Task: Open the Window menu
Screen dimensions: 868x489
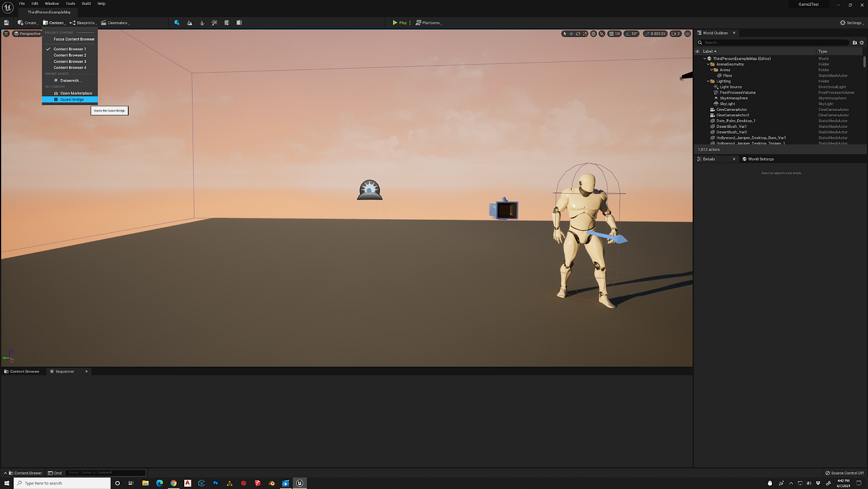Action: [51, 4]
